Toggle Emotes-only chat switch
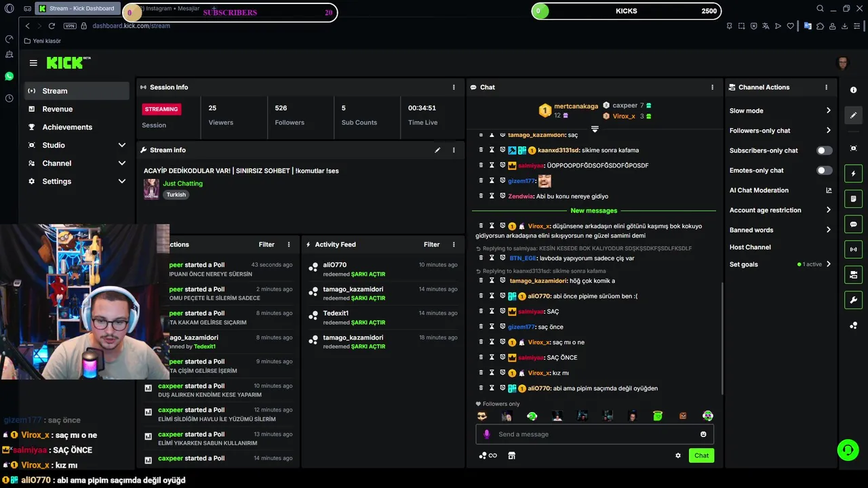 [x=824, y=170]
